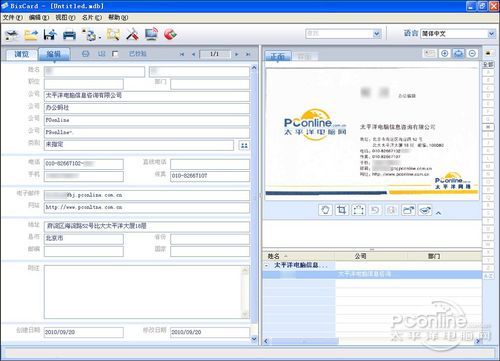The height and width of the screenshot is (361, 500).
Task: Collapse the image tools chevron arrow
Action: pyautogui.click(x=439, y=213)
